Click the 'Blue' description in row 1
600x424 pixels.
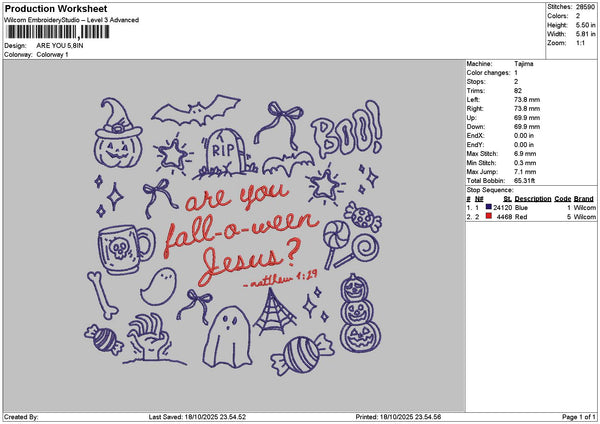[521, 208]
